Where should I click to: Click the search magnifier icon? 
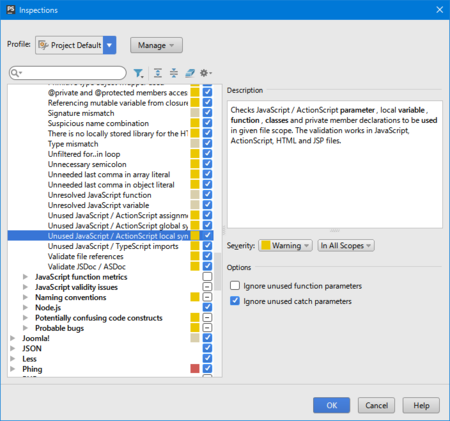pos(15,73)
